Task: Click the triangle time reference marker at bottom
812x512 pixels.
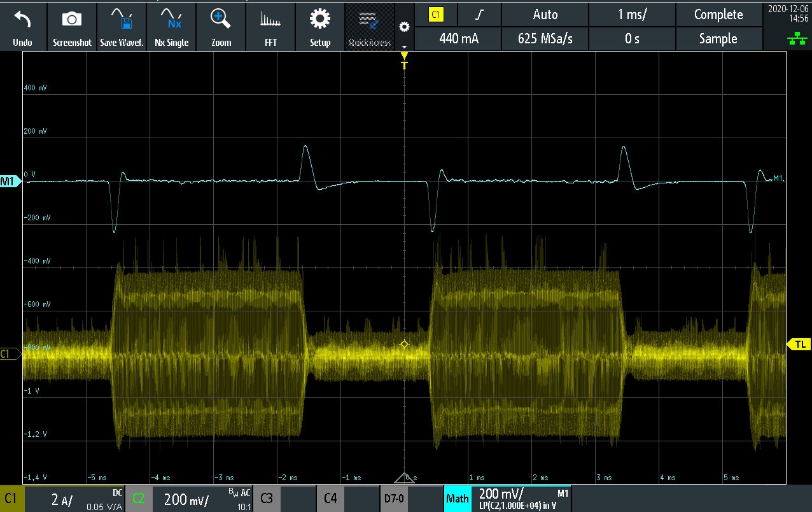Action: 404,478
